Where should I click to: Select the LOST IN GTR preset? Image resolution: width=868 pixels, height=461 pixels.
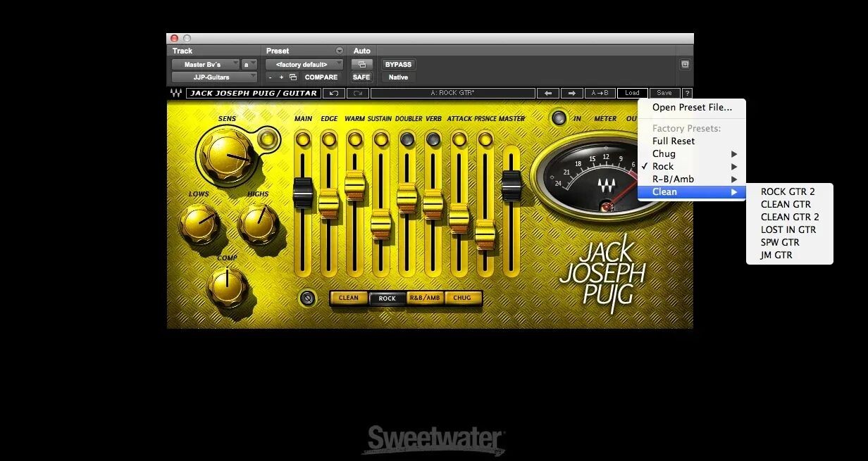(789, 229)
